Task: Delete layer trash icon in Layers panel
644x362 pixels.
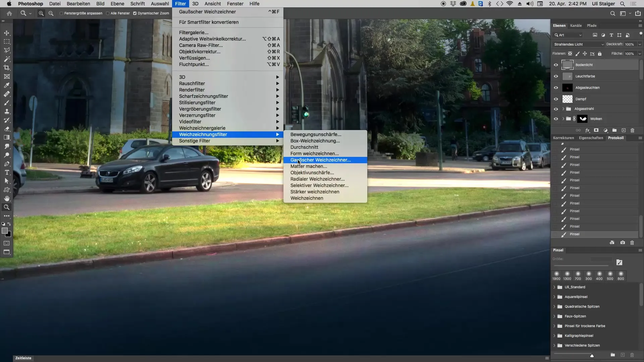Action: pos(632,130)
